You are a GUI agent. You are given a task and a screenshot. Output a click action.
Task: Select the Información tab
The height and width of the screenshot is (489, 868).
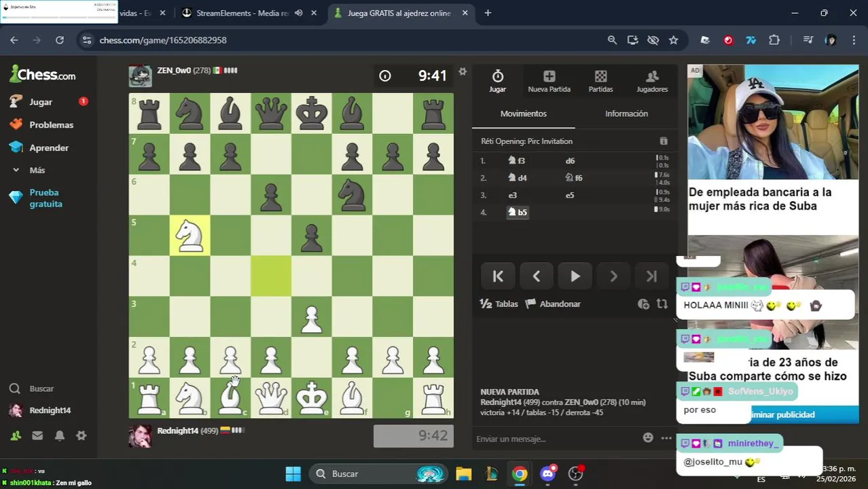[x=626, y=113]
